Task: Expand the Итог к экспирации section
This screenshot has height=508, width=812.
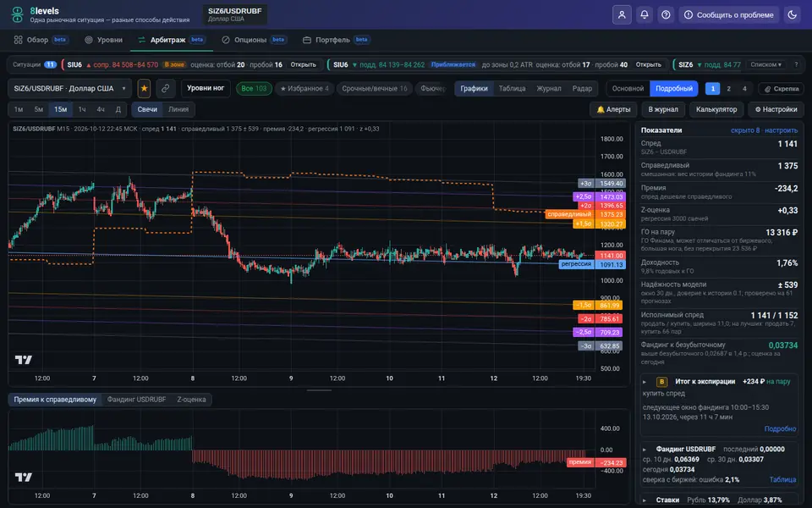Action: (x=645, y=382)
